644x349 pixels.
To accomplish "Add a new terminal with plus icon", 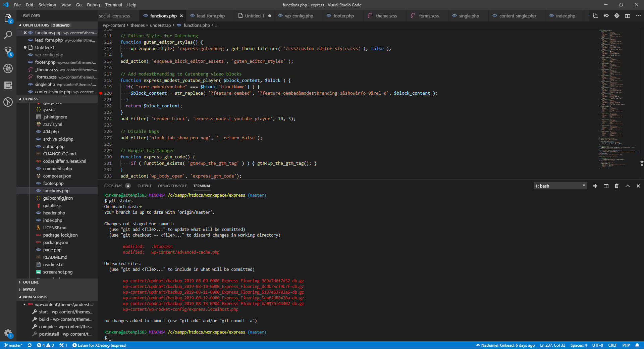I will point(595,186).
